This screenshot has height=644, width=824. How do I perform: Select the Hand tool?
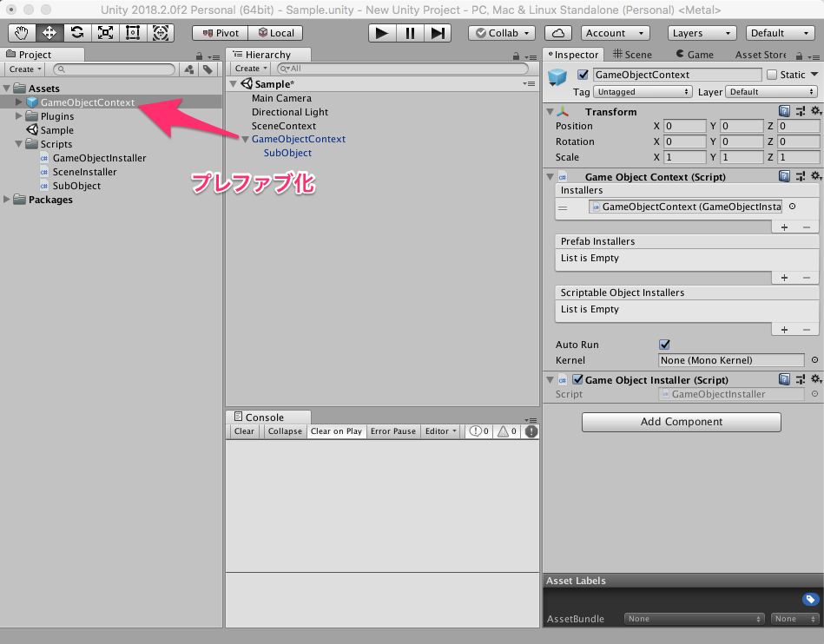(x=22, y=33)
